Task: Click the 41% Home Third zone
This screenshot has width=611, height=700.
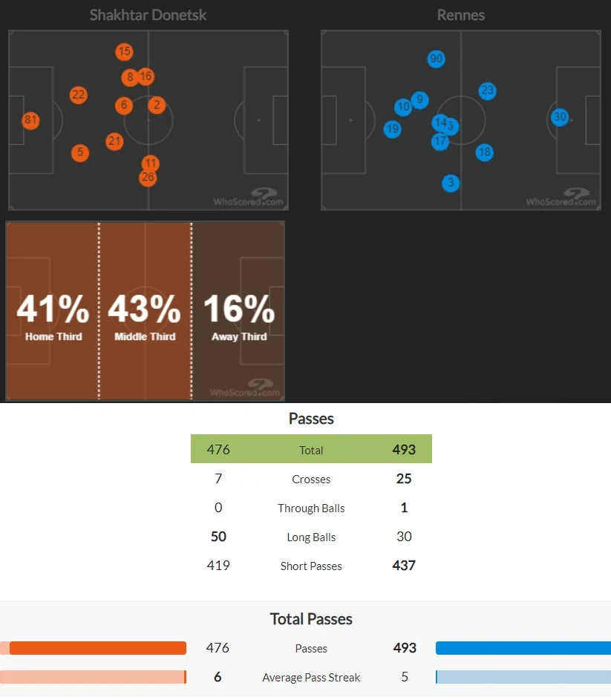Action: pos(52,312)
